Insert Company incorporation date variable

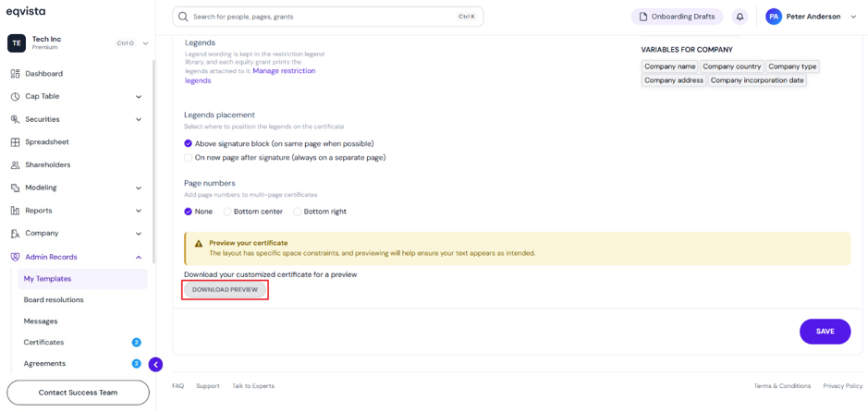coord(757,80)
